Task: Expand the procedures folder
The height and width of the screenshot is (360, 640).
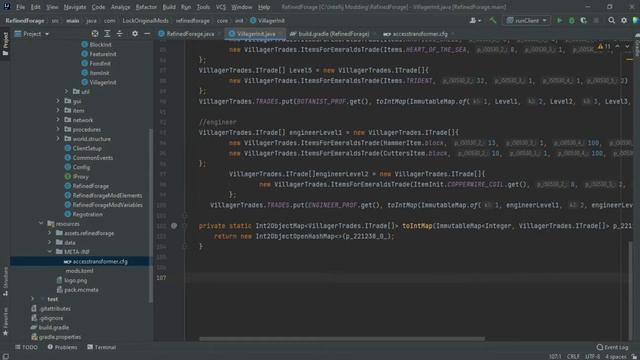Action: (58, 129)
